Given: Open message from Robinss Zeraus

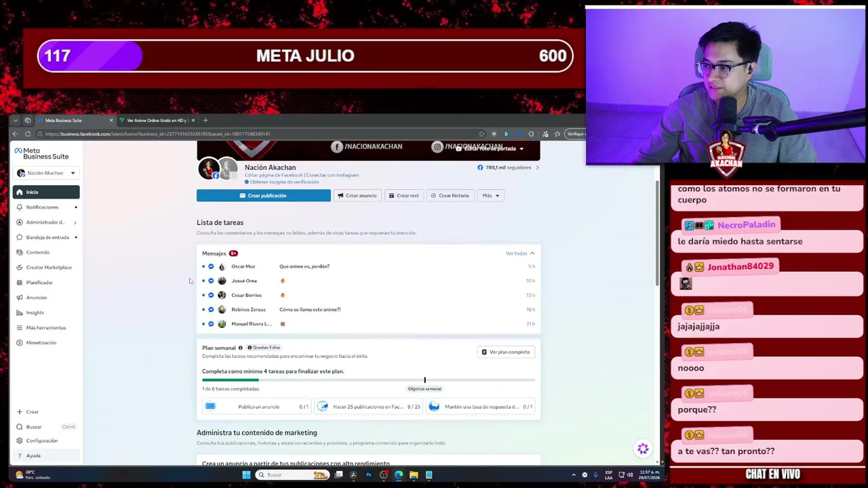Looking at the screenshot, I should (368, 309).
